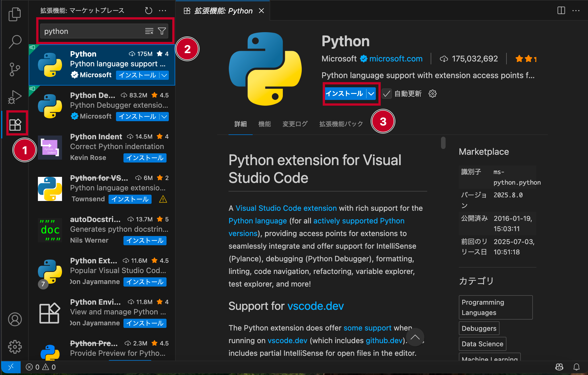Select the Python Indent extension icon
Image resolution: width=588 pixels, height=375 pixels.
pyautogui.click(x=50, y=148)
